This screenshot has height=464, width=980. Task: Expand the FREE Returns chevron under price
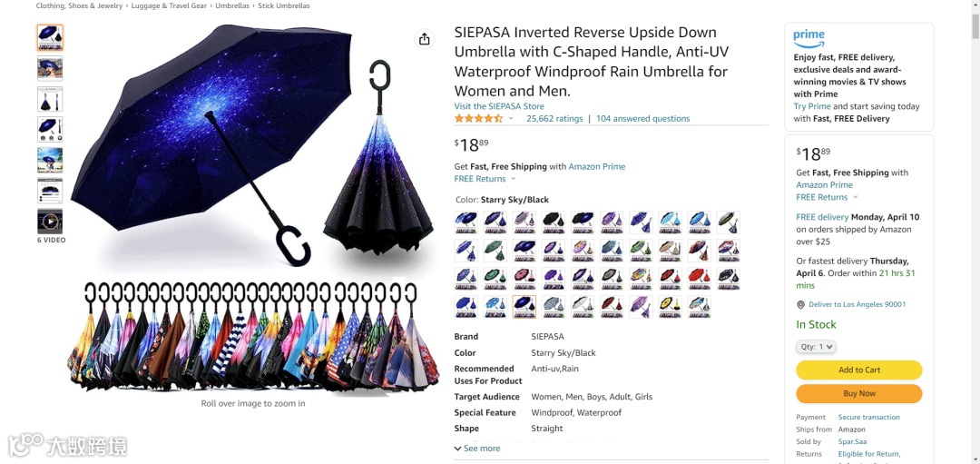[513, 179]
